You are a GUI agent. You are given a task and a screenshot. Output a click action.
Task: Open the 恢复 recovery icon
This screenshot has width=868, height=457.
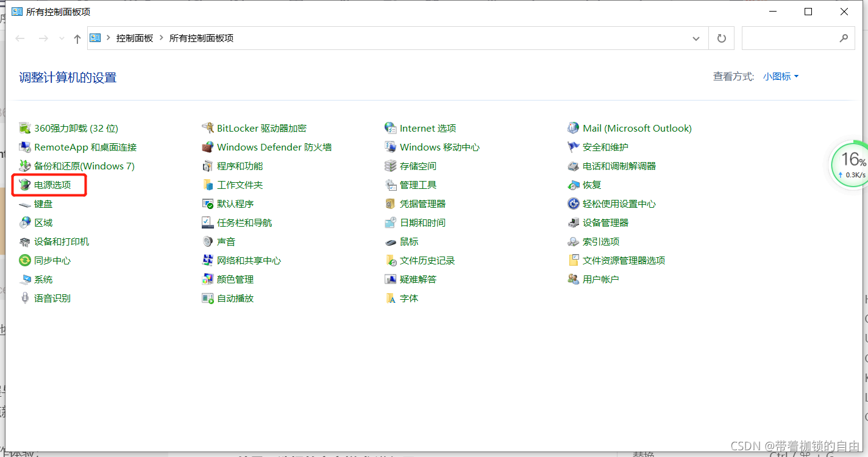574,185
